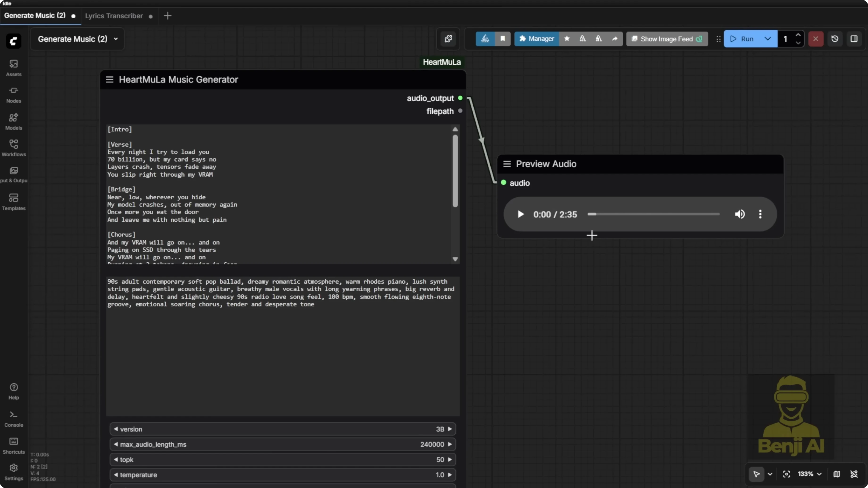Viewport: 868px width, 488px height.
Task: Open the ComfyUI Manager
Action: (536, 39)
